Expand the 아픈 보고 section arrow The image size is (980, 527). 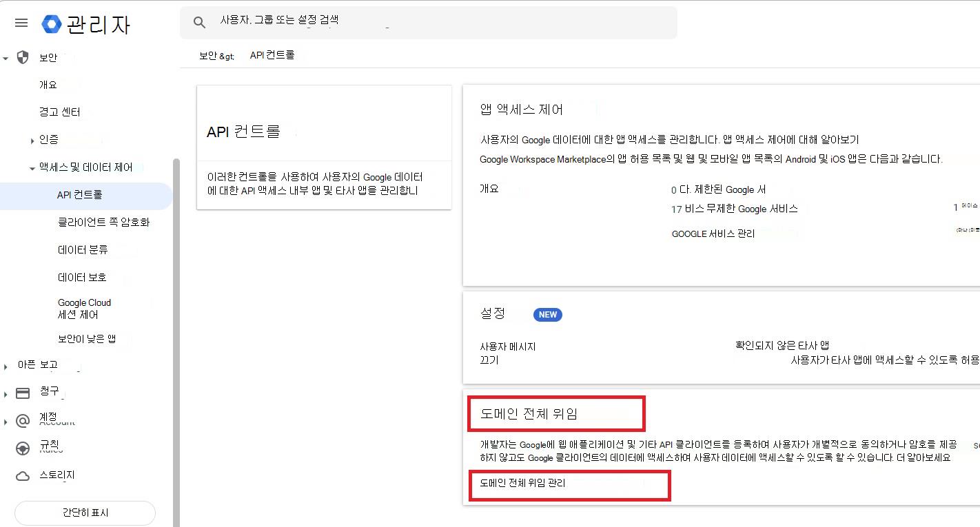[6, 366]
